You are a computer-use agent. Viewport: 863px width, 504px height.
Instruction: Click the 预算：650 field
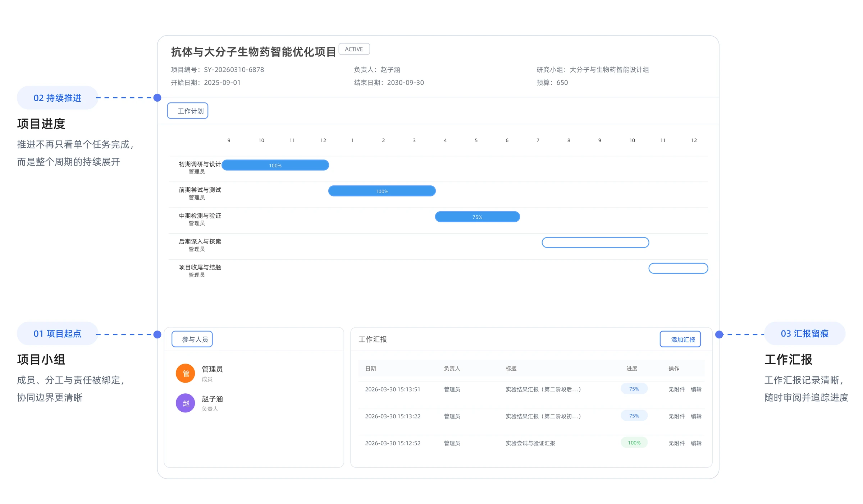[x=552, y=83]
